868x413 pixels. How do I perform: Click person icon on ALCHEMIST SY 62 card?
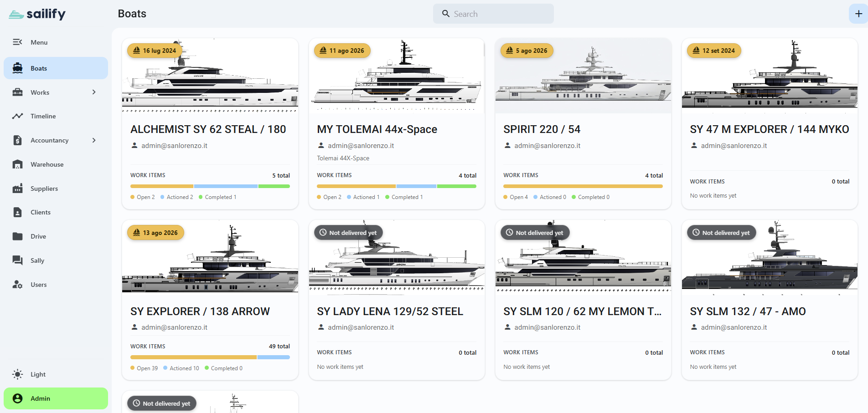point(134,146)
